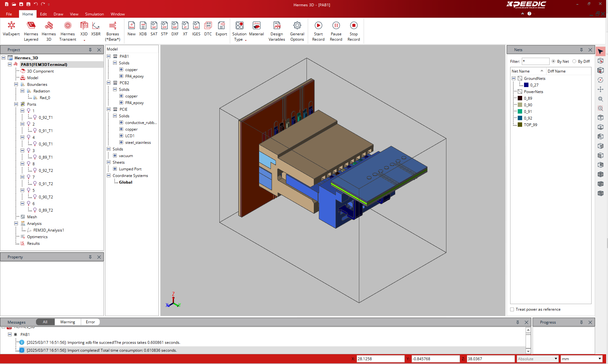Launch Hermes Transient module
The image size is (608, 364).
pos(68,31)
